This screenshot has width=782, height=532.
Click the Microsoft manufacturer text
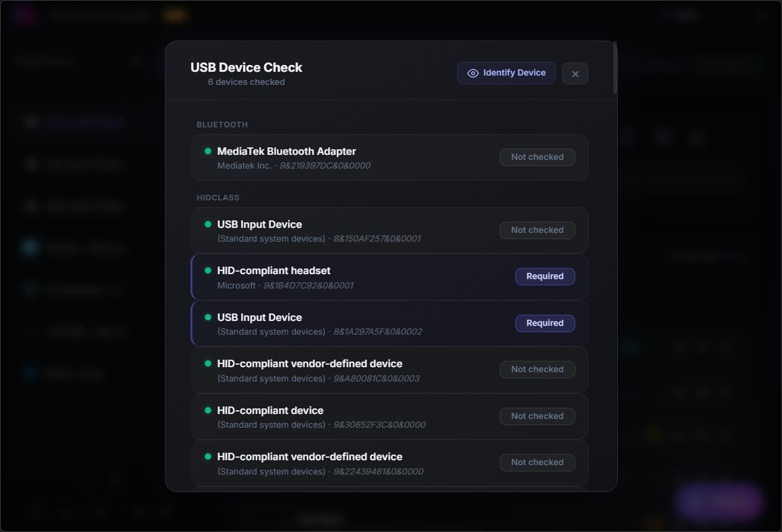click(x=237, y=285)
